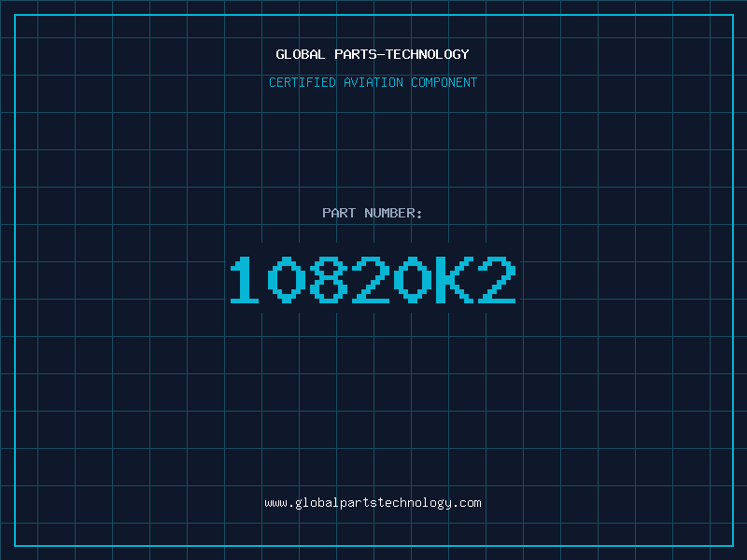Open the www.globalpartstechnology.com link
This screenshot has width=747, height=560.
point(373,503)
